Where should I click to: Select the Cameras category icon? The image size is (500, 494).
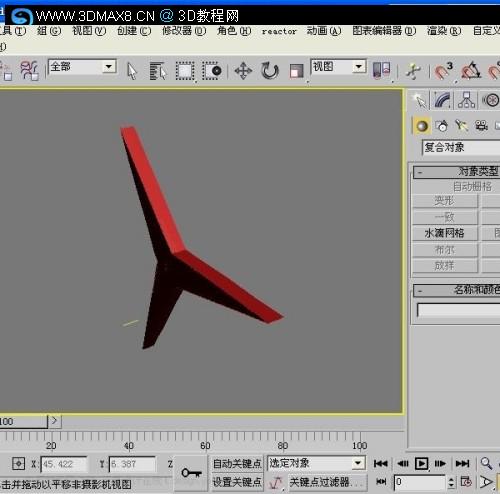[481, 126]
